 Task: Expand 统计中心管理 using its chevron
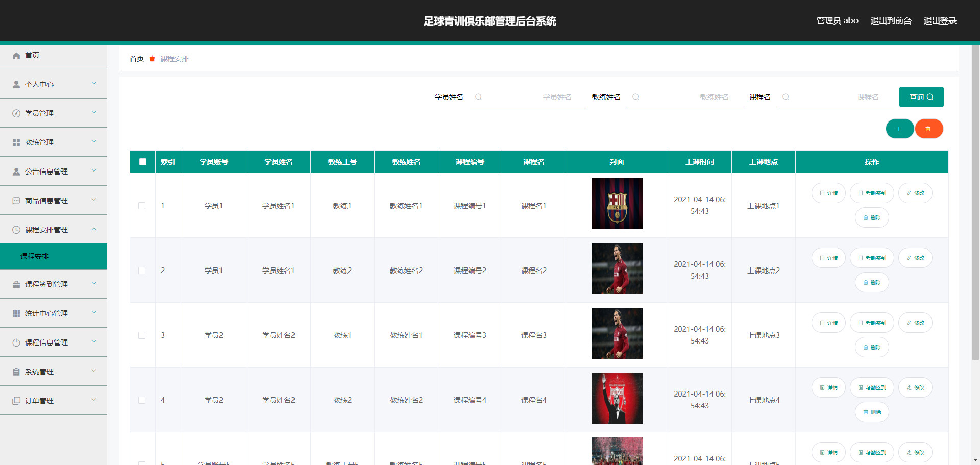pyautogui.click(x=94, y=312)
